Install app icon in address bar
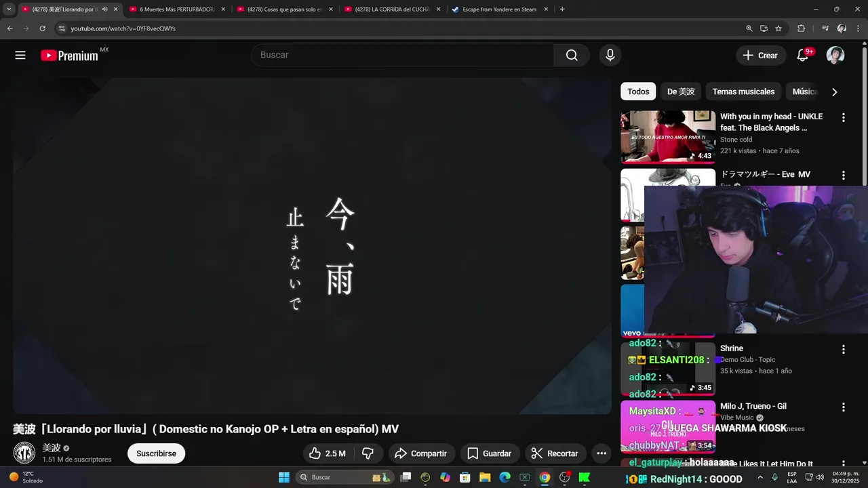The height and width of the screenshot is (488, 868). [x=764, y=28]
